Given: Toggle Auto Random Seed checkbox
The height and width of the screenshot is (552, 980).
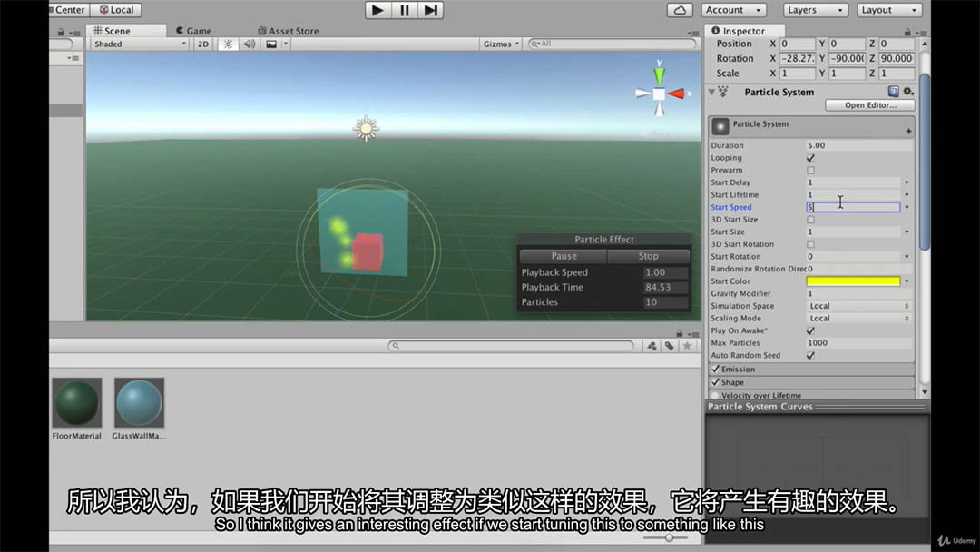Looking at the screenshot, I should click(x=810, y=355).
